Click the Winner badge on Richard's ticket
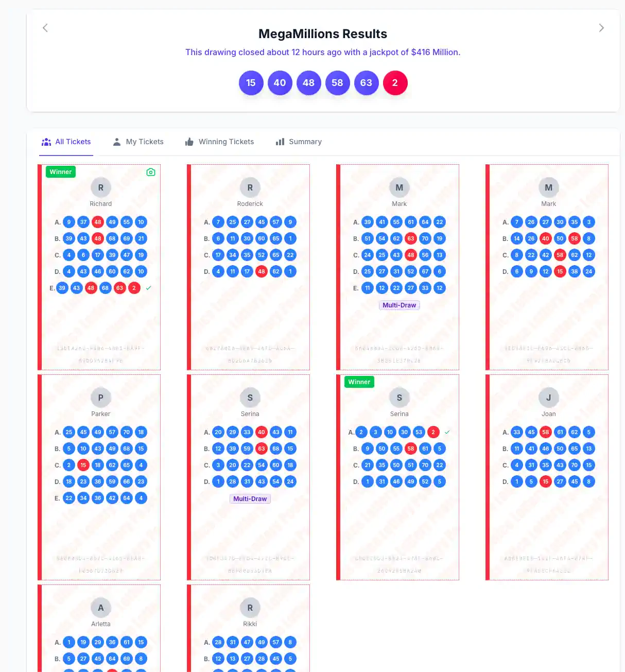The height and width of the screenshot is (672, 625). tap(61, 172)
